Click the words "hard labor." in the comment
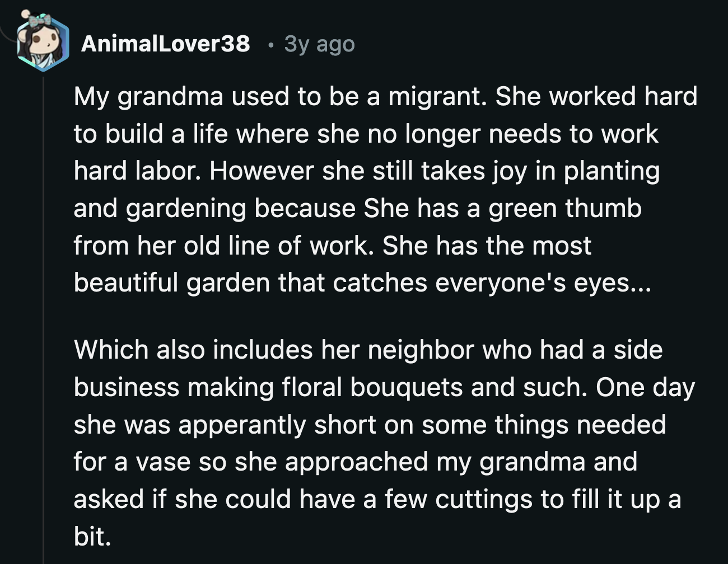728x564 pixels. [137, 171]
